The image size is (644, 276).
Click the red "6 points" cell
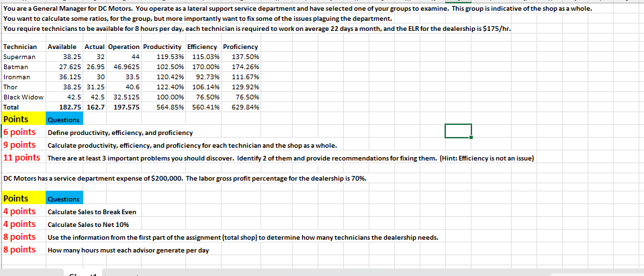point(23,132)
